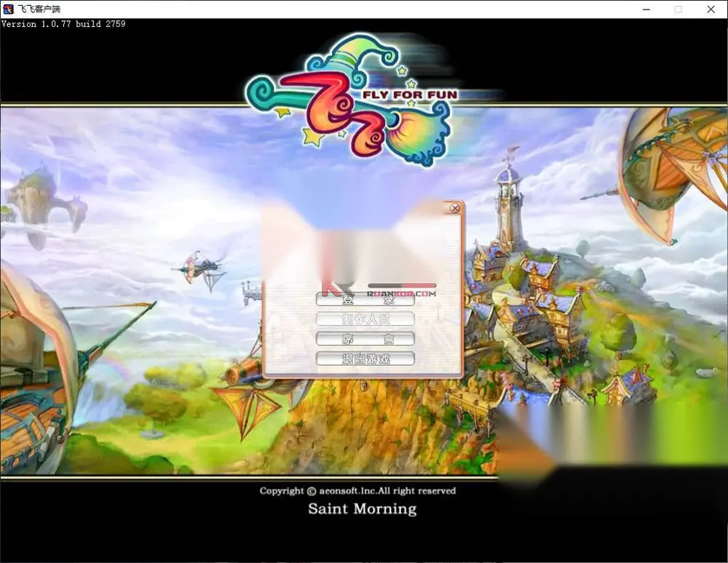This screenshot has height=563, width=728.
Task: Click the 飞飞客户端 title text
Action: 39,9
